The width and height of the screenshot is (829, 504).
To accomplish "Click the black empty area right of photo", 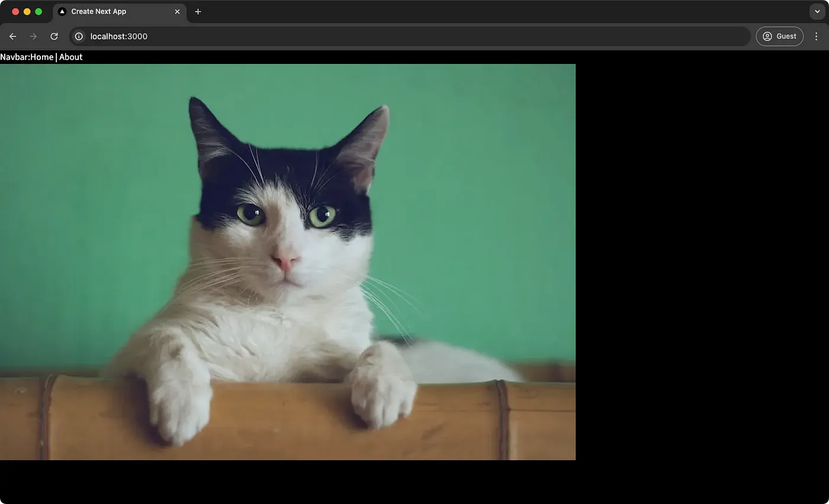I will pos(702,262).
